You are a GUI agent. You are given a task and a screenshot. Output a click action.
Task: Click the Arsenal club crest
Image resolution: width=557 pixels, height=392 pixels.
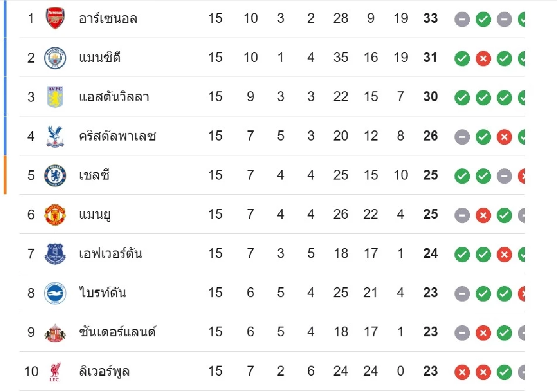(55, 19)
